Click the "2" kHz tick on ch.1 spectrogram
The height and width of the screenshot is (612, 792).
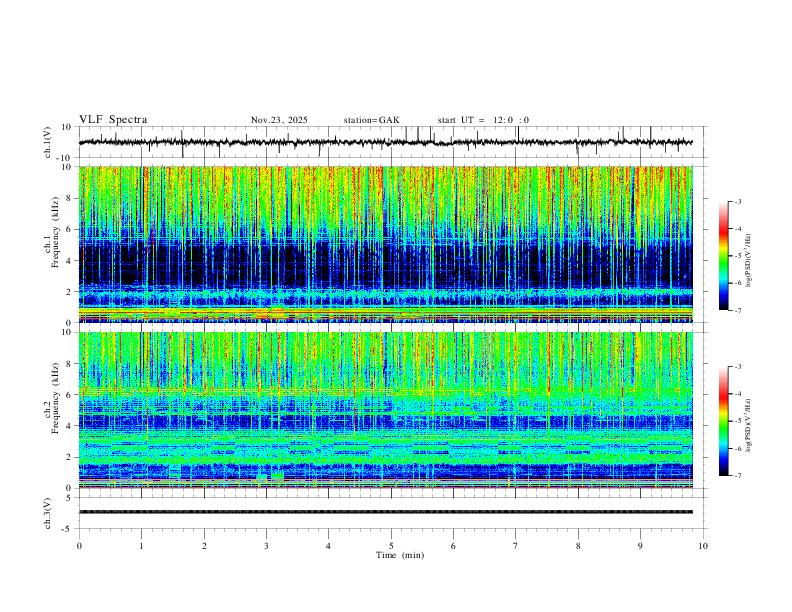point(70,292)
